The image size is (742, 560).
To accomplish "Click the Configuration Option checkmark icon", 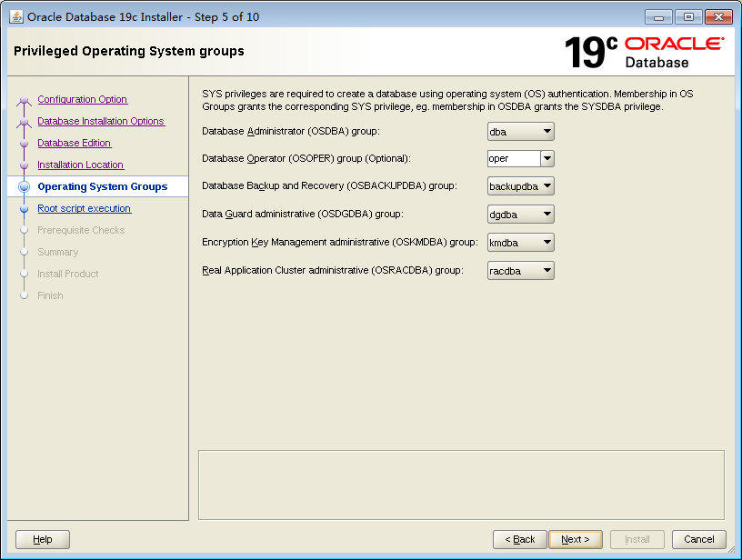I will (x=24, y=99).
